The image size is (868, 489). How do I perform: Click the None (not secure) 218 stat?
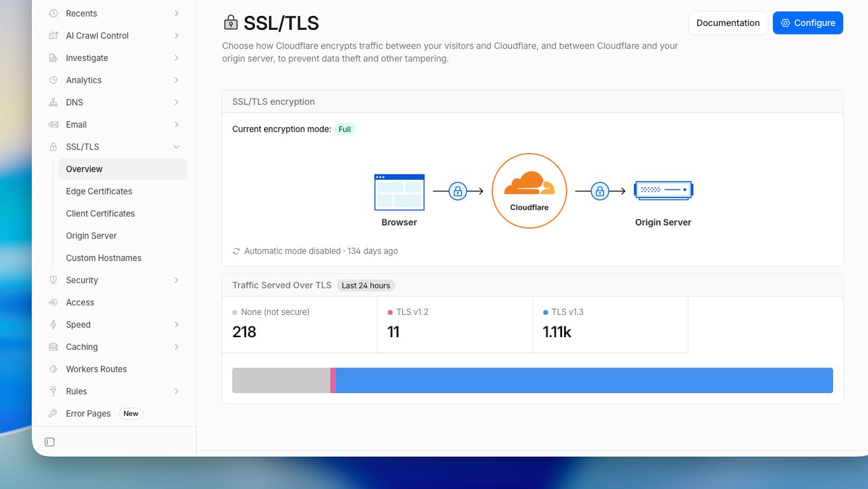click(299, 325)
